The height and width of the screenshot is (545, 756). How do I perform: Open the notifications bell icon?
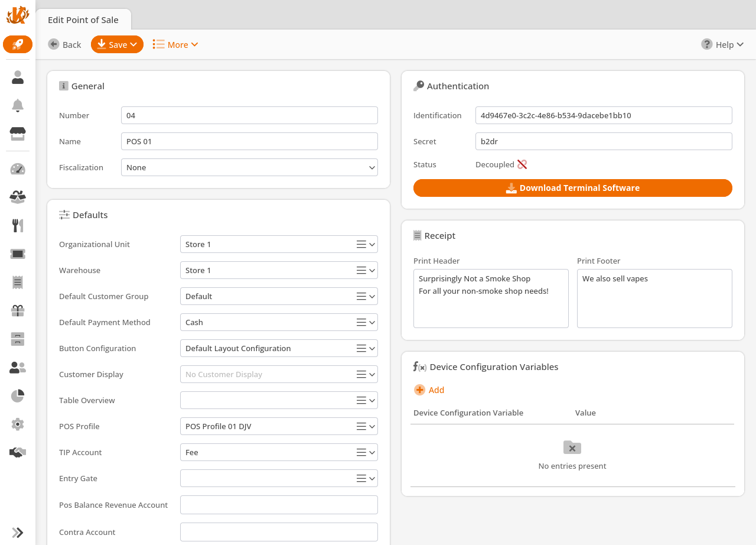(18, 106)
